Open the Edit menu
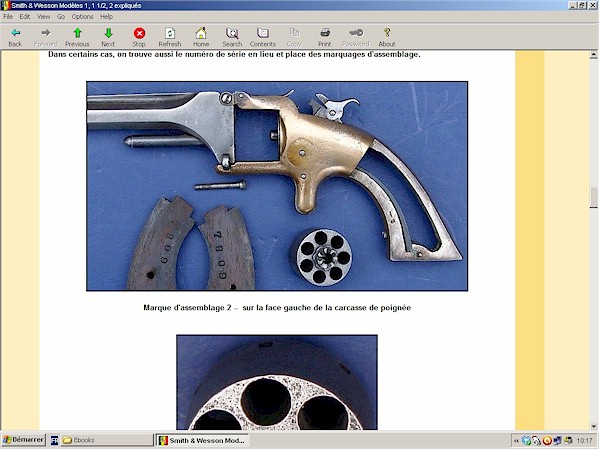 pos(25,16)
